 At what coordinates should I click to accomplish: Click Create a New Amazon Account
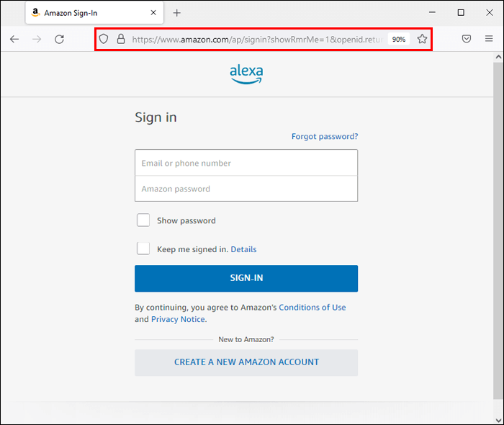(x=246, y=362)
